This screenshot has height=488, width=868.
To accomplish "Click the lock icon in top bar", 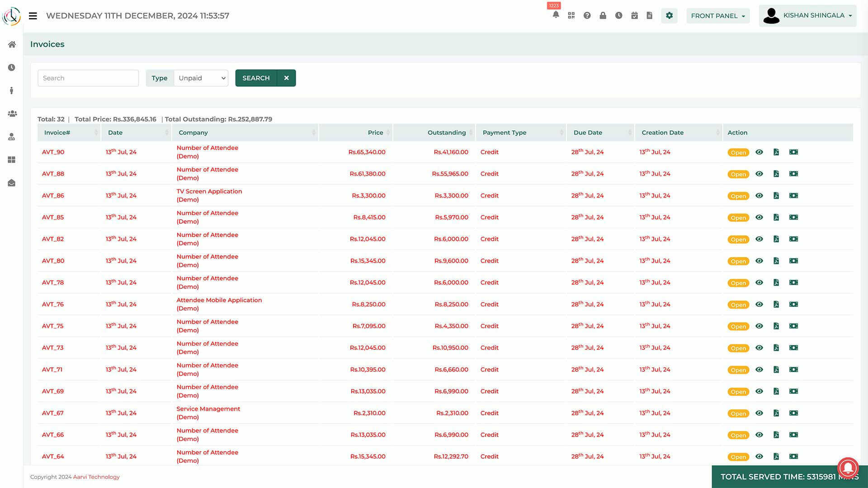I will [x=603, y=15].
